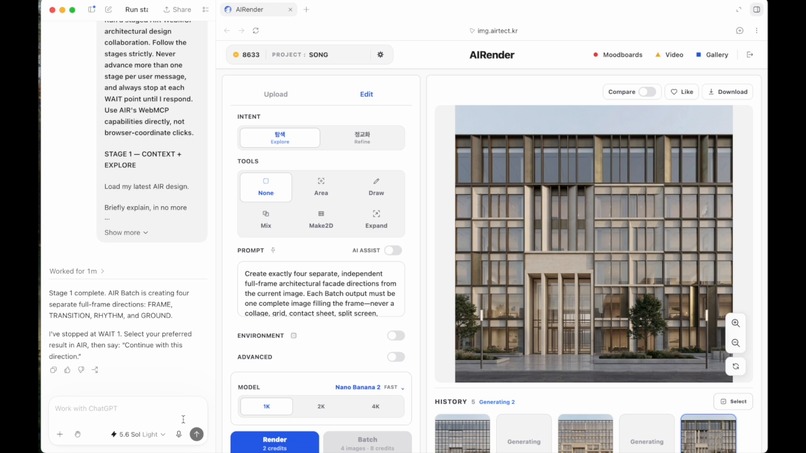Turn on the ENVIRONMENT switch
This screenshot has width=806, height=453.
point(396,336)
